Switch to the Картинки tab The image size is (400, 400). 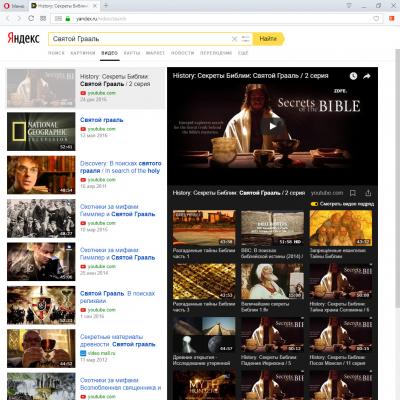[x=83, y=53]
